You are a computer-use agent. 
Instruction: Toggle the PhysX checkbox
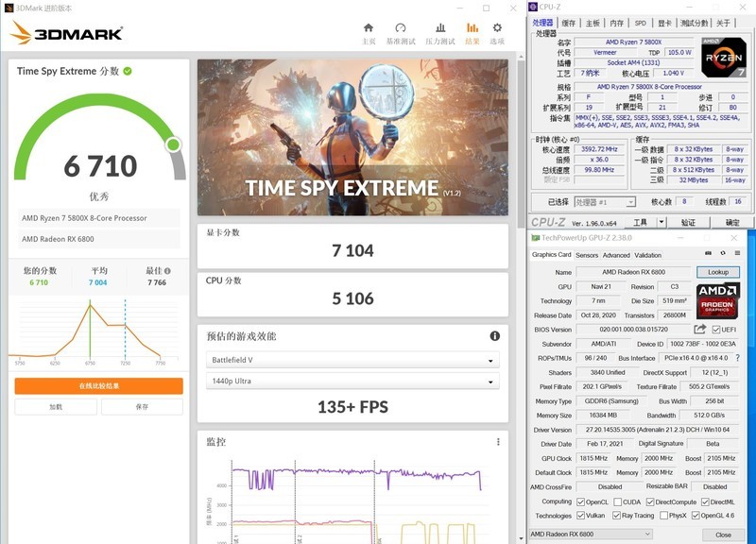coord(662,516)
